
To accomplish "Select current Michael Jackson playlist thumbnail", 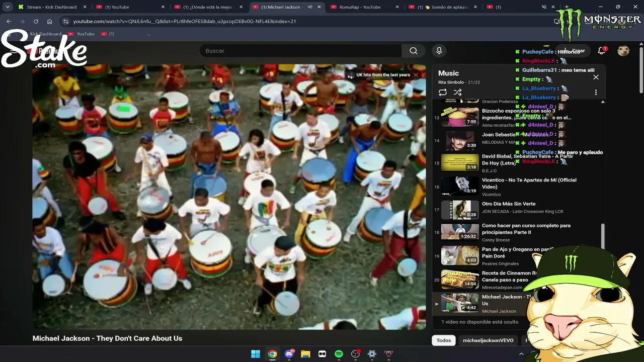I will (x=460, y=303).
